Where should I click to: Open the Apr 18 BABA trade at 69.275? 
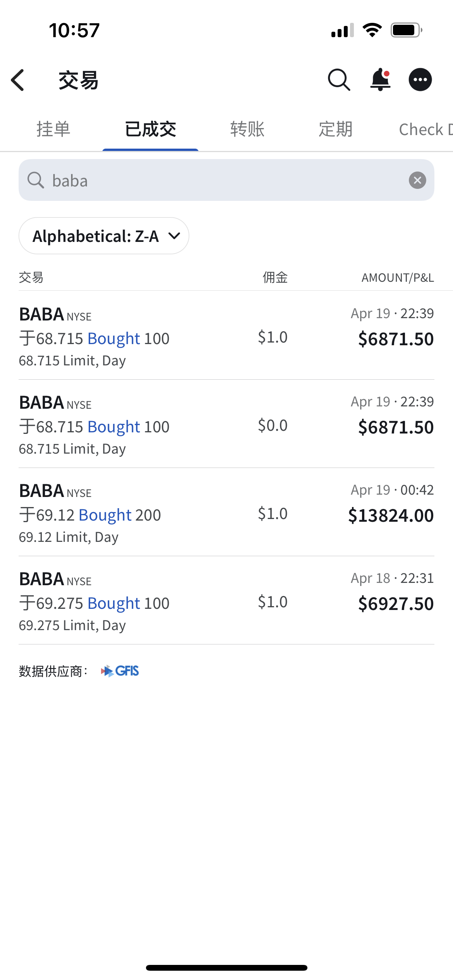226,601
